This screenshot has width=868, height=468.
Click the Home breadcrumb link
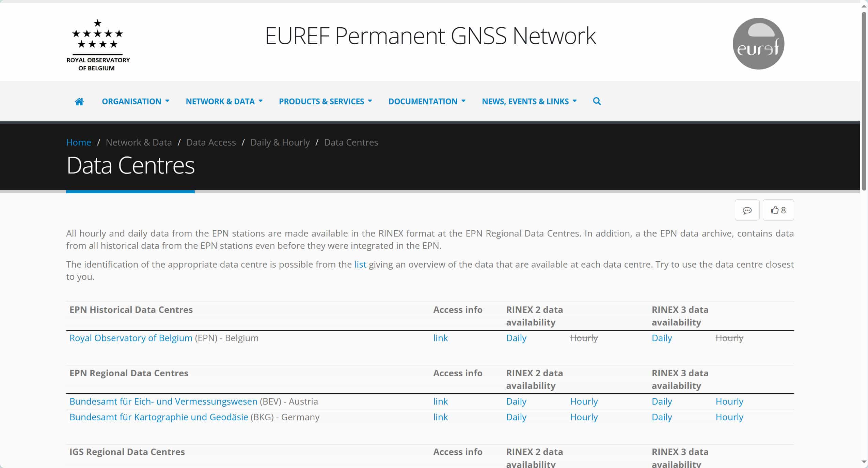point(79,142)
